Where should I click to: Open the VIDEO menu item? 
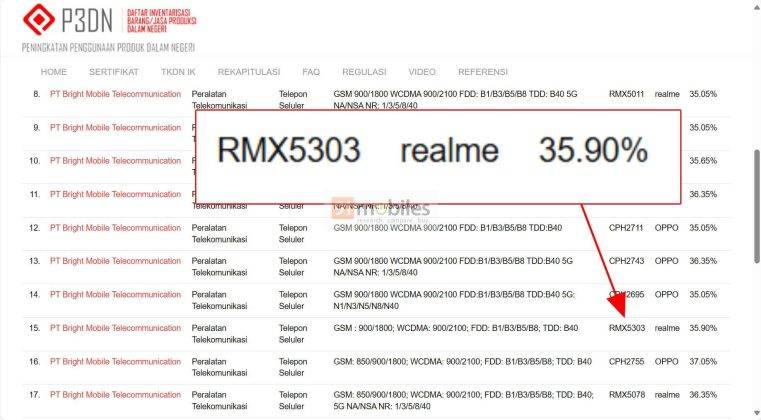pos(422,72)
